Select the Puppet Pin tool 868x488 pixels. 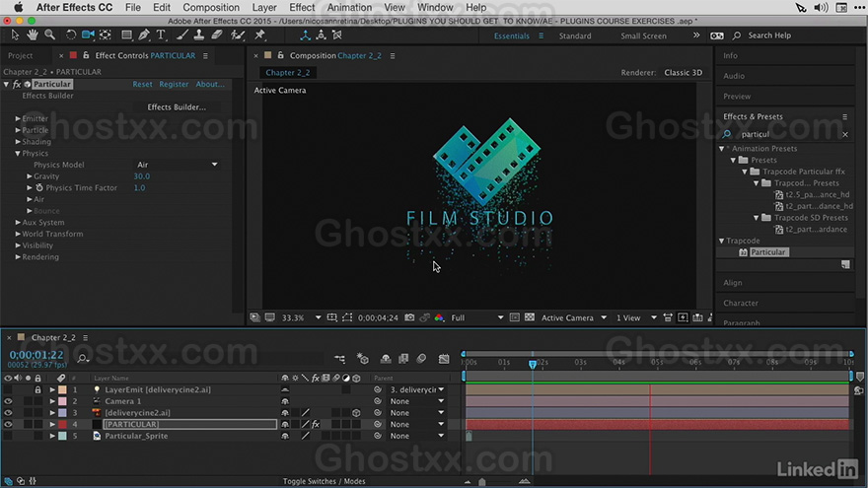(x=259, y=35)
